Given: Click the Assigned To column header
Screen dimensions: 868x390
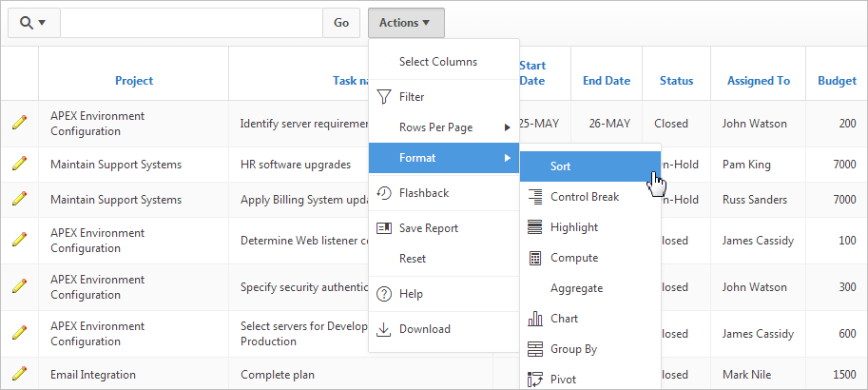Looking at the screenshot, I should pyautogui.click(x=758, y=81).
